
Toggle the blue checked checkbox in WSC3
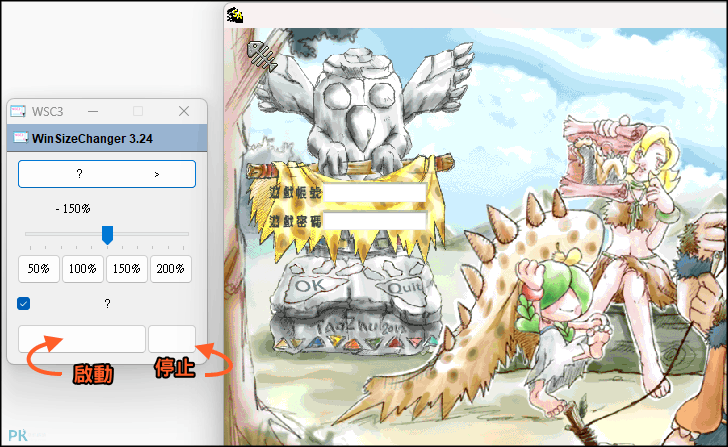[x=23, y=304]
